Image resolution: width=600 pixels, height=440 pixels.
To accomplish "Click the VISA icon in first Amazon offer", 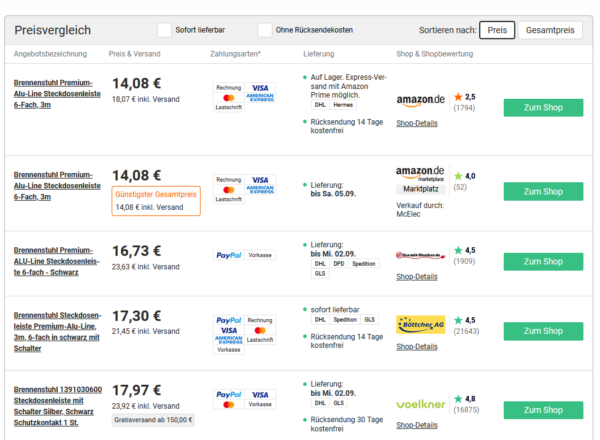I will [x=260, y=88].
